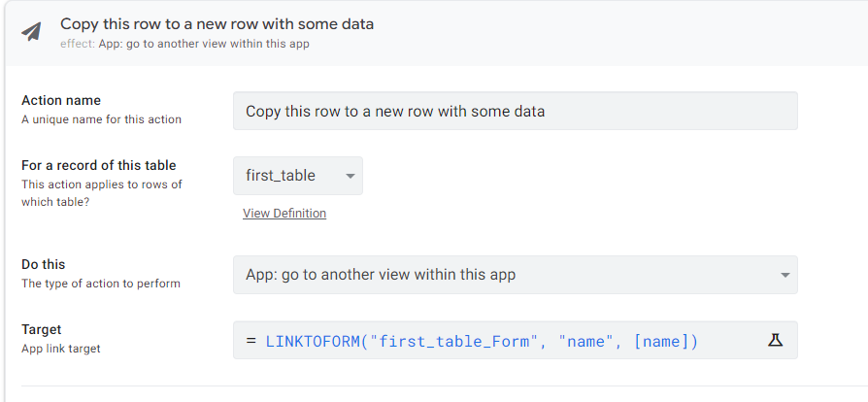Click the 'Do this' label
Viewport: 868px width, 402px height.
[43, 264]
